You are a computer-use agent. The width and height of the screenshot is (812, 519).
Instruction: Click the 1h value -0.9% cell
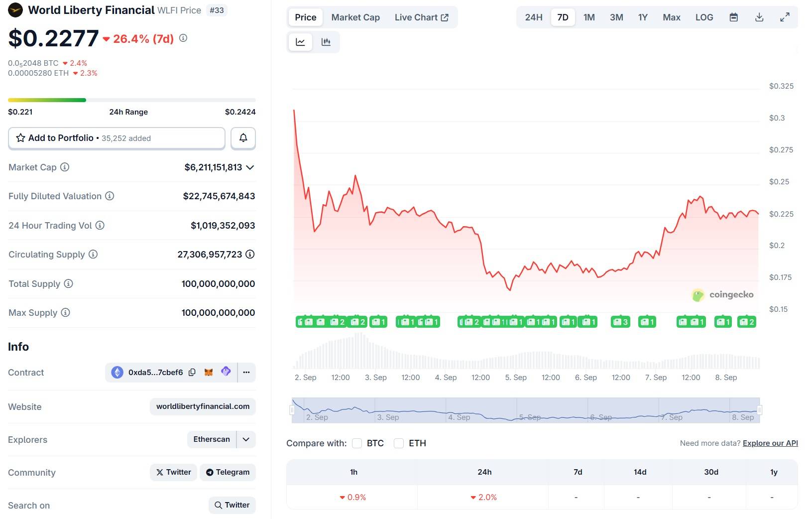coord(352,497)
